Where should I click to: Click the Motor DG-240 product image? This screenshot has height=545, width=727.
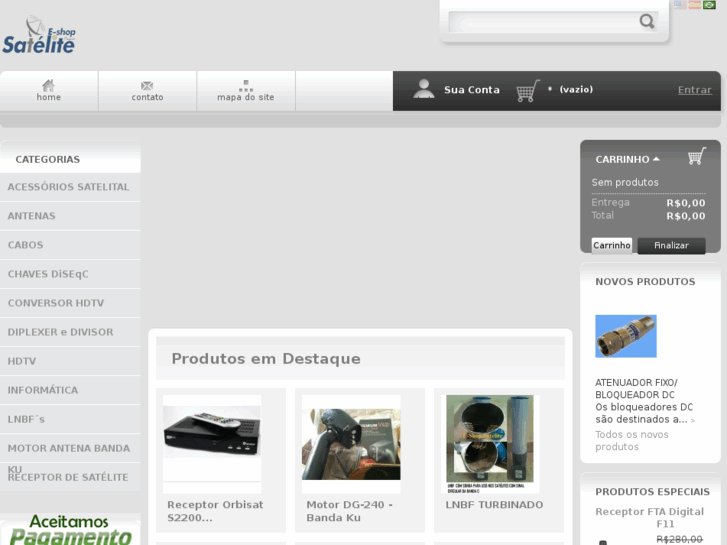351,444
